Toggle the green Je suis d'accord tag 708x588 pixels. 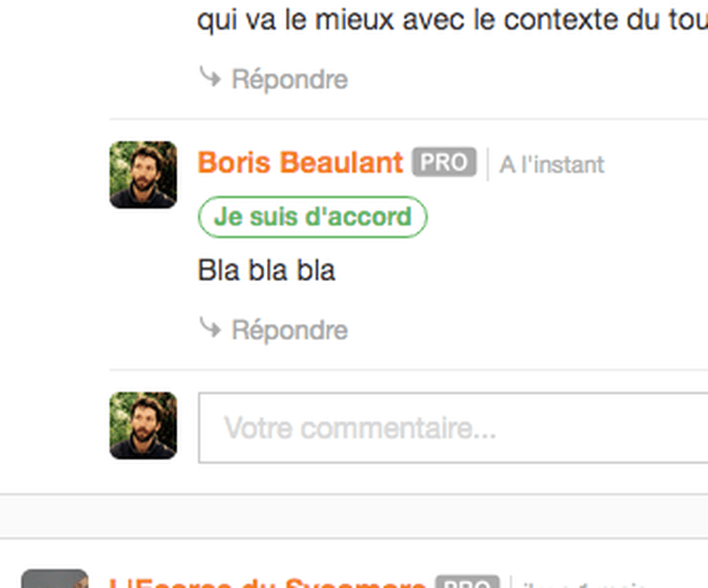[x=313, y=217]
